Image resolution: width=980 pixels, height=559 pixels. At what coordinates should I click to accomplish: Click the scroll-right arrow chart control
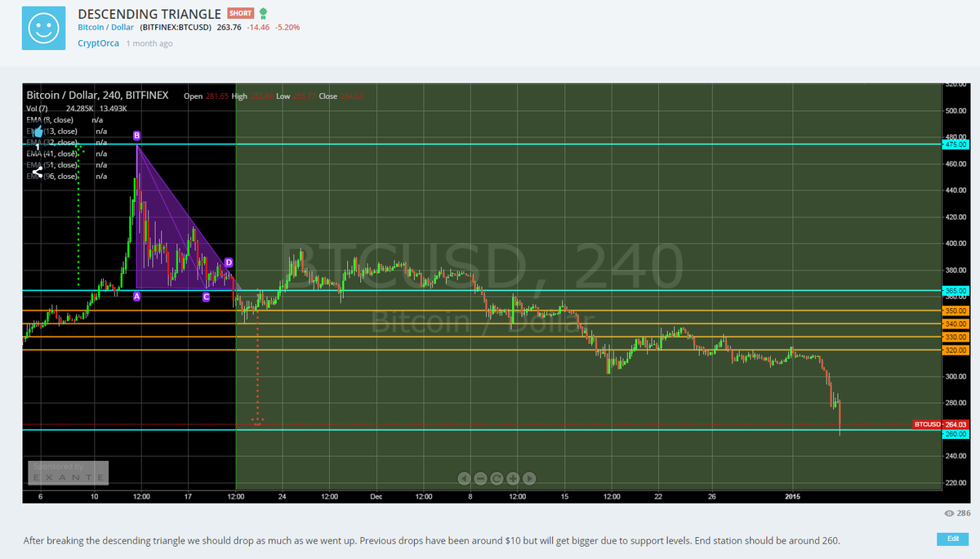pos(529,478)
